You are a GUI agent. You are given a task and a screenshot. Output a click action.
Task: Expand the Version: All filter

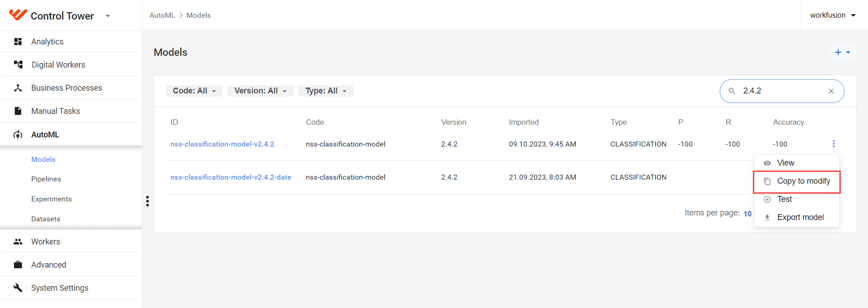[x=261, y=91]
